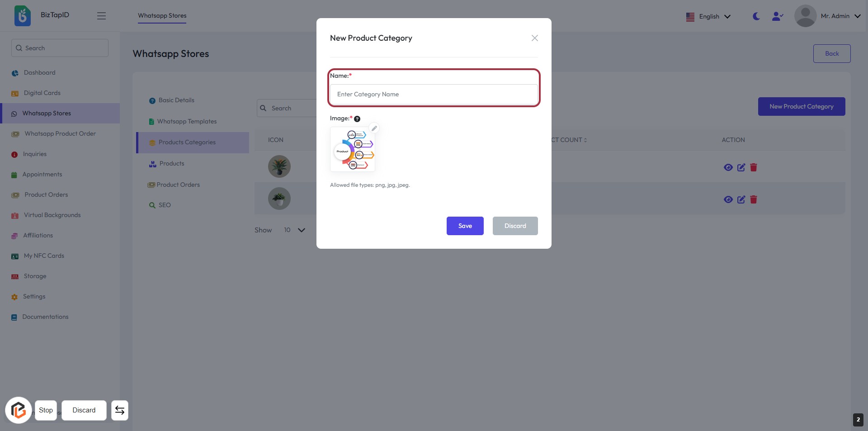The height and width of the screenshot is (431, 868).
Task: Click the swap arrows icon at bottom left
Action: click(x=120, y=410)
